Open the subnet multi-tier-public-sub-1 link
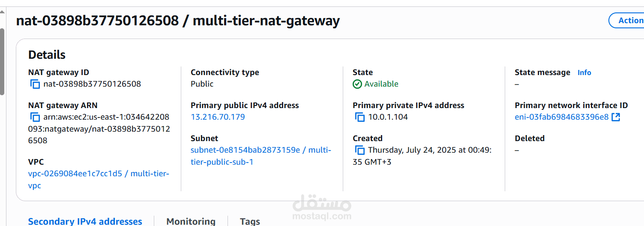Image resolution: width=644 pixels, height=226 pixels. pos(261,156)
